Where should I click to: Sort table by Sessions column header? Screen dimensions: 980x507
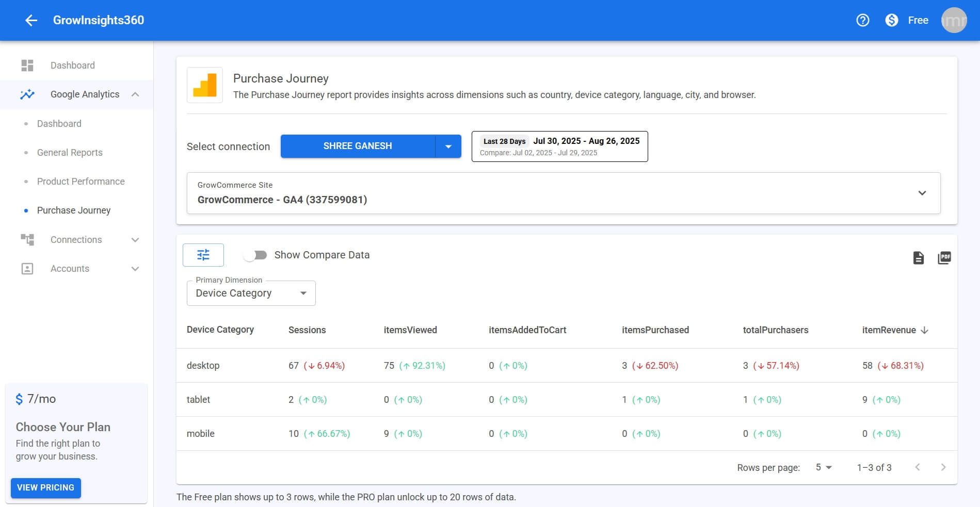(x=307, y=330)
